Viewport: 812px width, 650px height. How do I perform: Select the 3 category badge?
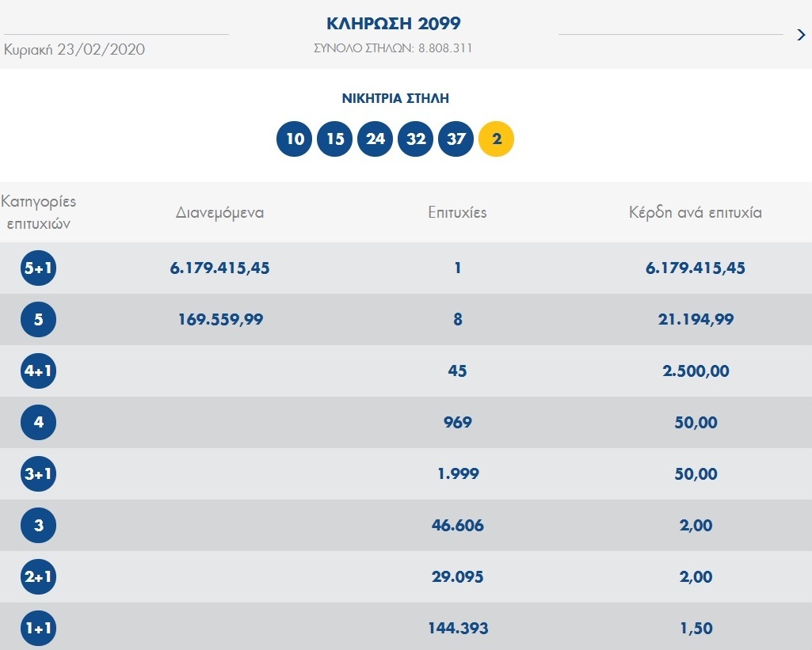[38, 526]
